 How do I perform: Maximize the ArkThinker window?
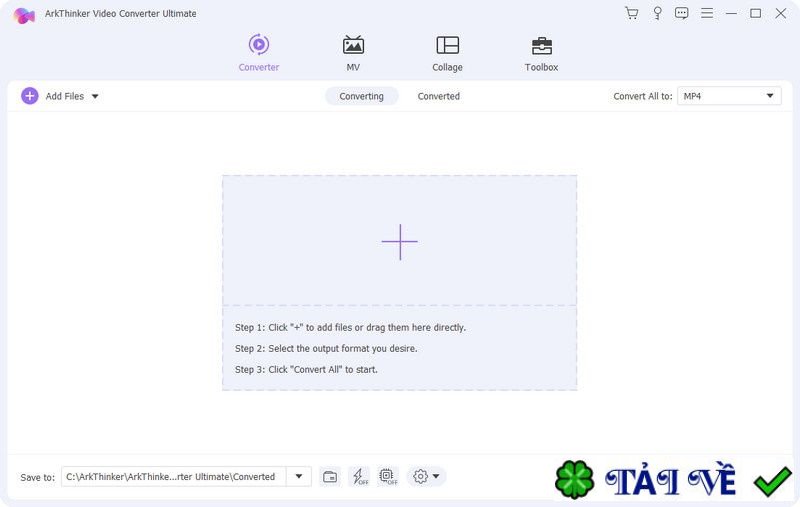point(756,13)
